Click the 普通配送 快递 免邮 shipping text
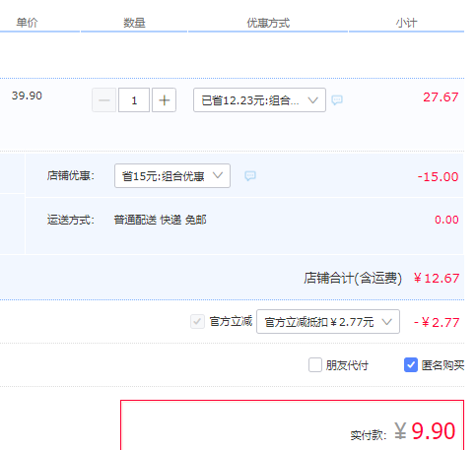476x450 pixels. (160, 220)
